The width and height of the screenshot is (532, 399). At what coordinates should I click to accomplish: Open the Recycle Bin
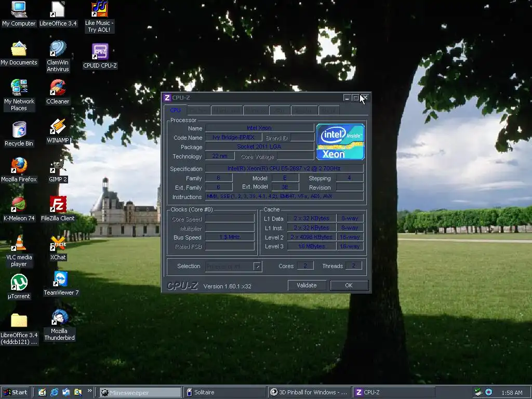coord(19,134)
